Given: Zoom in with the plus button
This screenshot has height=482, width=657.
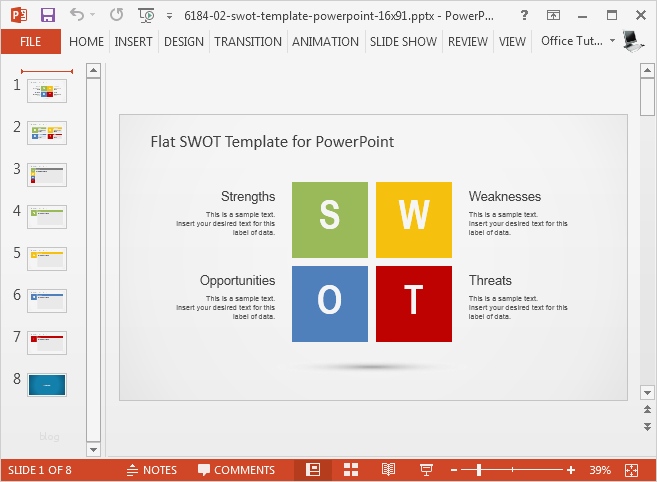Looking at the screenshot, I should tap(571, 470).
